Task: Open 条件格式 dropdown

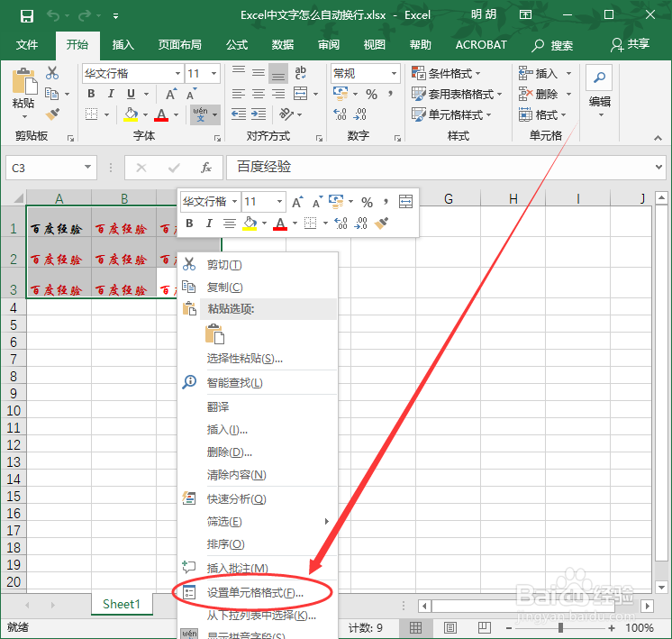Action: point(446,73)
